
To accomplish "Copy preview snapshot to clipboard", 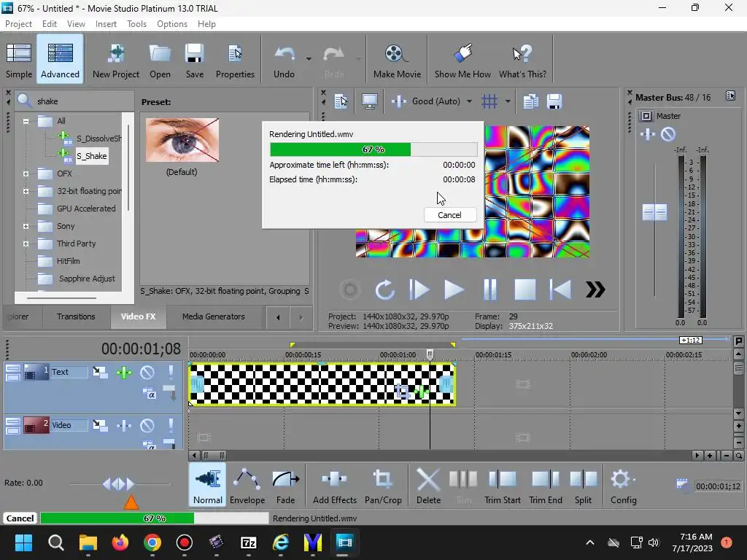I will [530, 101].
